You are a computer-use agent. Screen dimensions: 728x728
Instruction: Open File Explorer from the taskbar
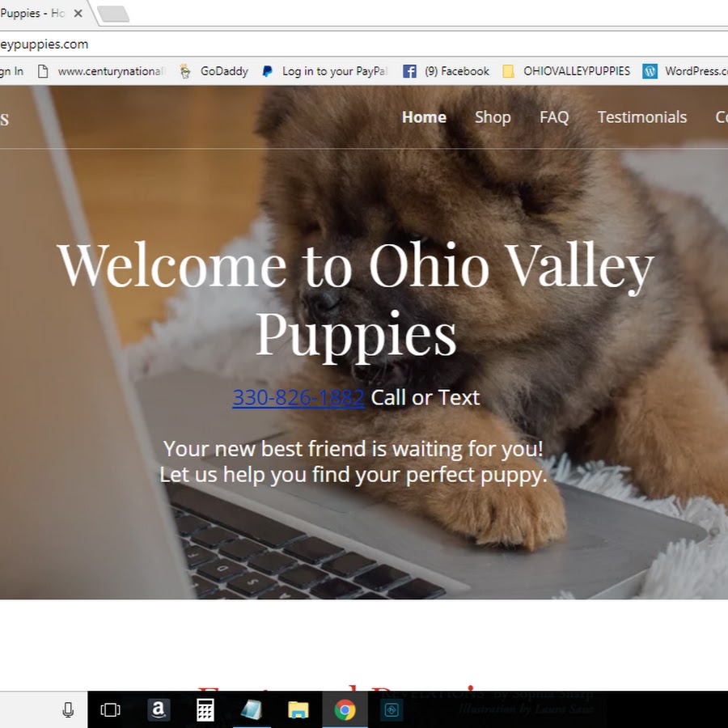point(298,709)
